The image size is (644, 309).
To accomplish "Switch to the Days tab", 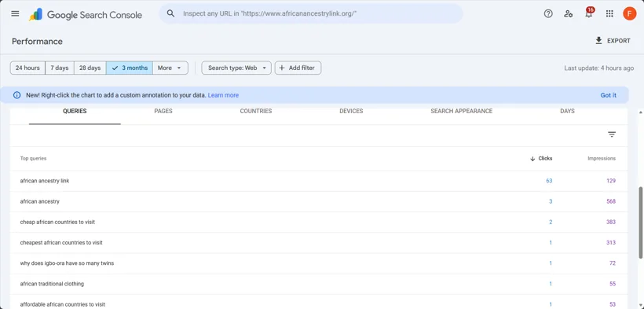I will pyautogui.click(x=567, y=111).
